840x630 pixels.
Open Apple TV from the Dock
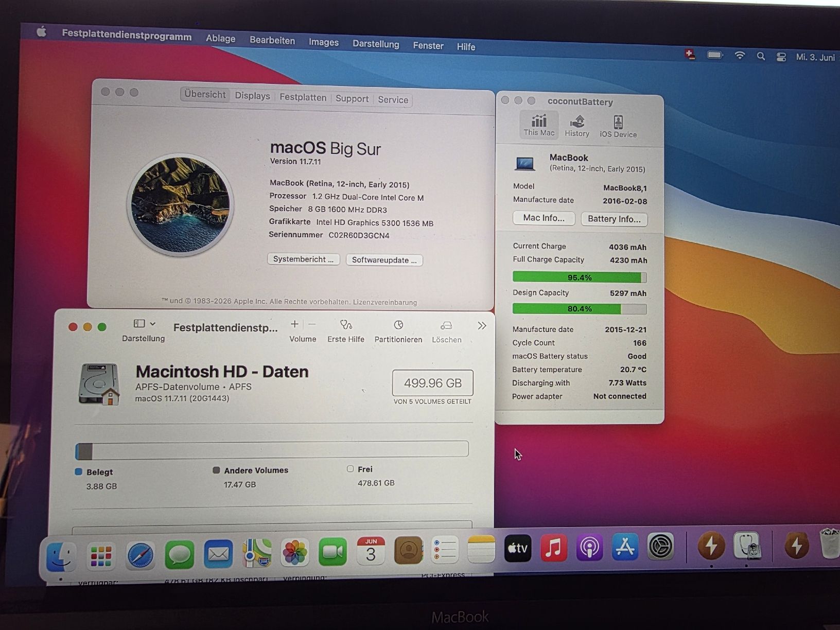point(518,548)
